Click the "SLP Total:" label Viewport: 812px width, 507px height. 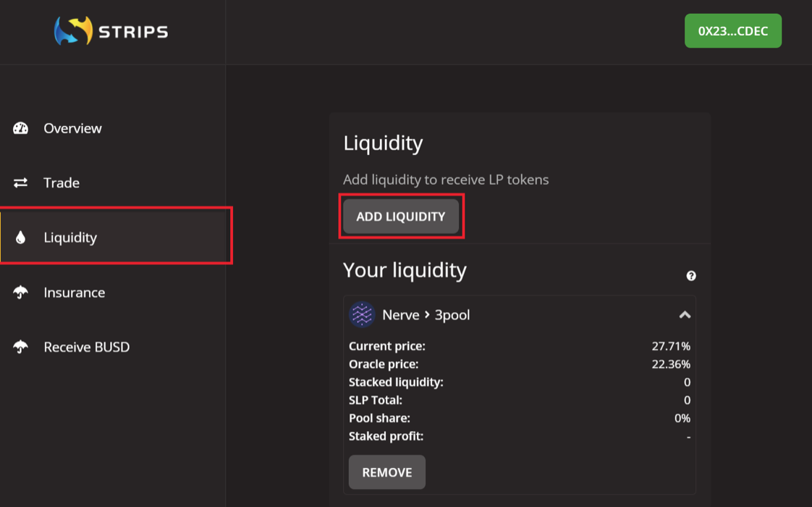[376, 401]
